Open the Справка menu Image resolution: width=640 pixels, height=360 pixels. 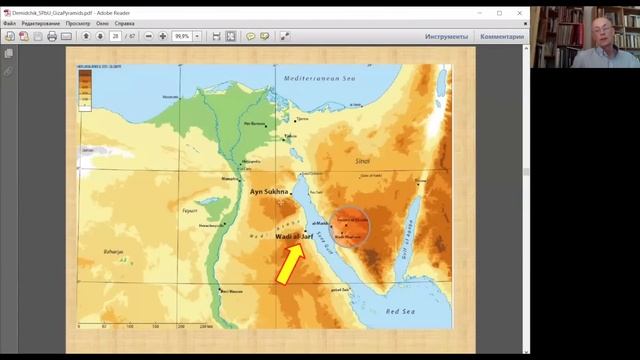pyautogui.click(x=124, y=24)
